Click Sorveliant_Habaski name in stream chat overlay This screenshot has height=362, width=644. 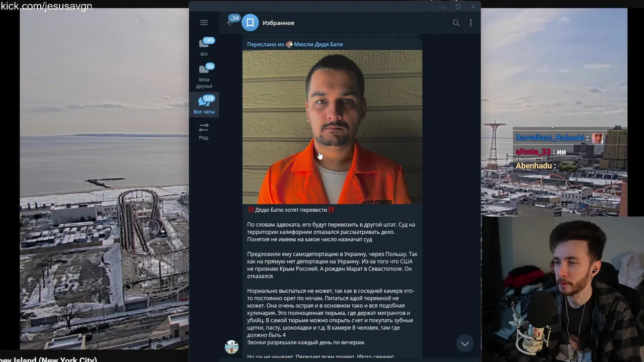tap(550, 138)
